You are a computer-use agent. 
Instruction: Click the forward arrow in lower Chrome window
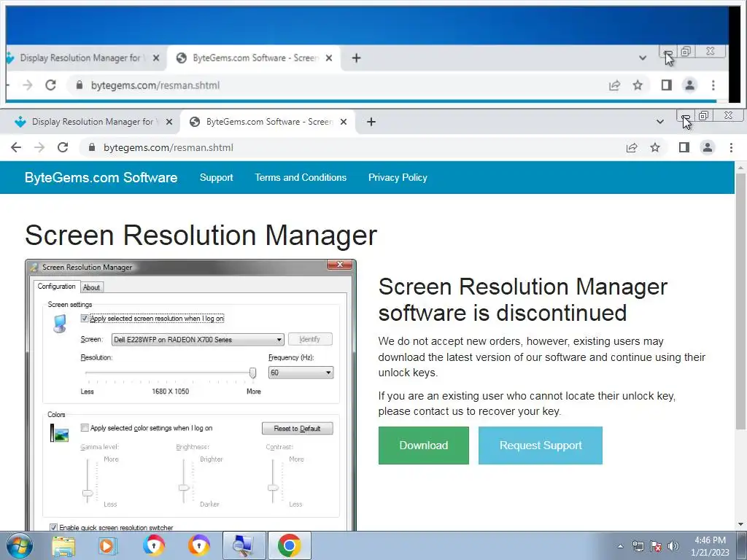click(39, 147)
